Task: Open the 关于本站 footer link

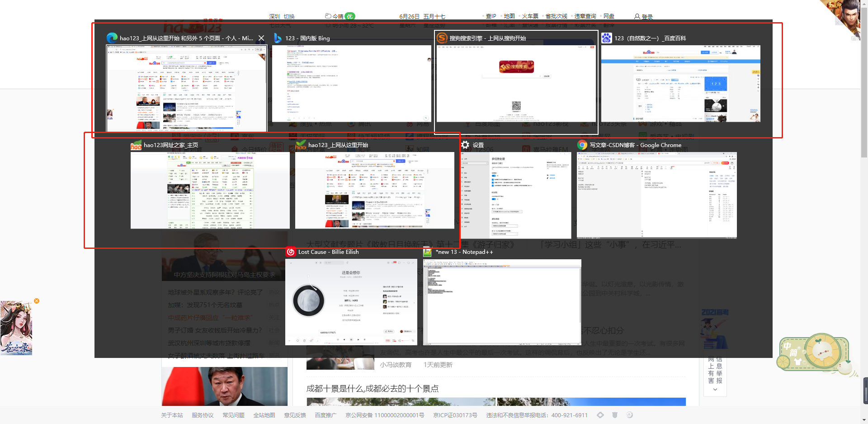Action: (x=172, y=415)
